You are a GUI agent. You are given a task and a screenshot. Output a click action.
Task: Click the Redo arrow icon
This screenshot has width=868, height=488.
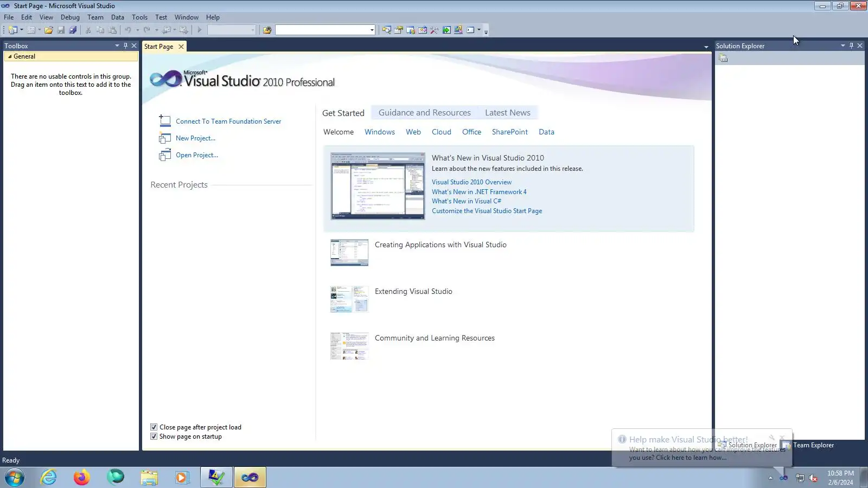tap(147, 30)
